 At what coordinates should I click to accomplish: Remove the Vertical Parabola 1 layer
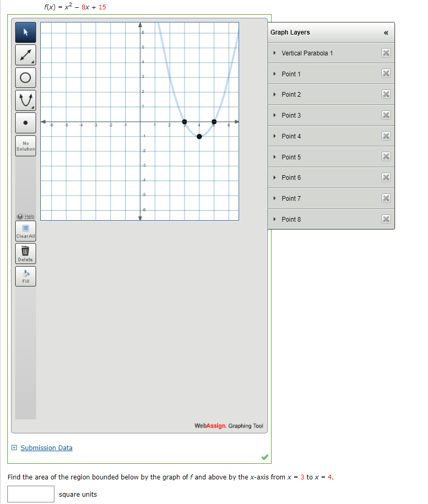tap(386, 53)
